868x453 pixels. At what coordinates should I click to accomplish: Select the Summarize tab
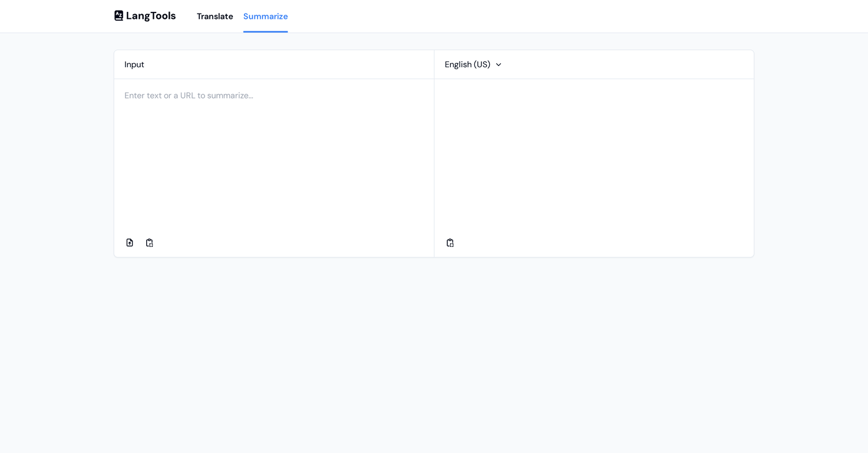(x=265, y=17)
